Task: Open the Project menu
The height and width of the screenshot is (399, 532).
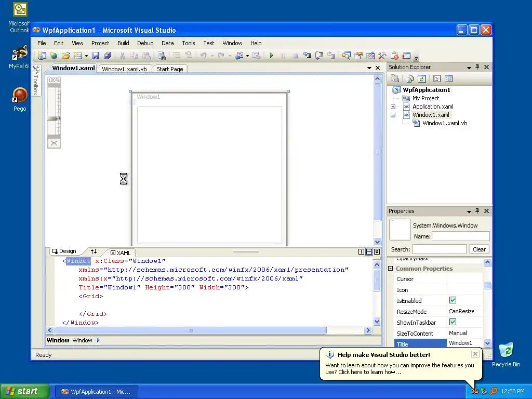Action: pyautogui.click(x=100, y=43)
